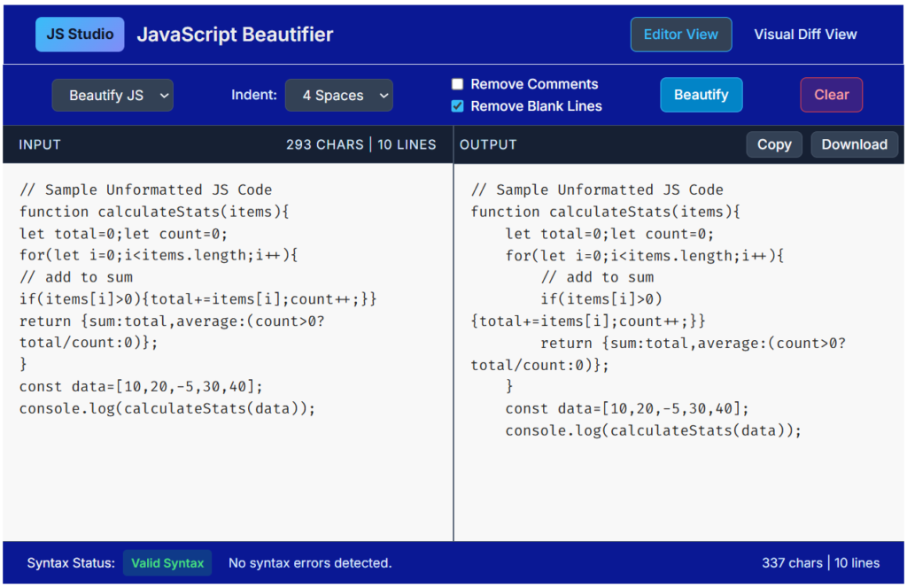Click inside the output code pane

tap(679, 352)
